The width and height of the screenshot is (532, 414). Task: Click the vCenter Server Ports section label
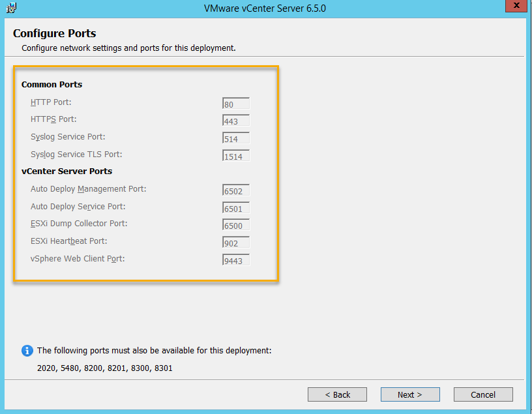click(66, 171)
